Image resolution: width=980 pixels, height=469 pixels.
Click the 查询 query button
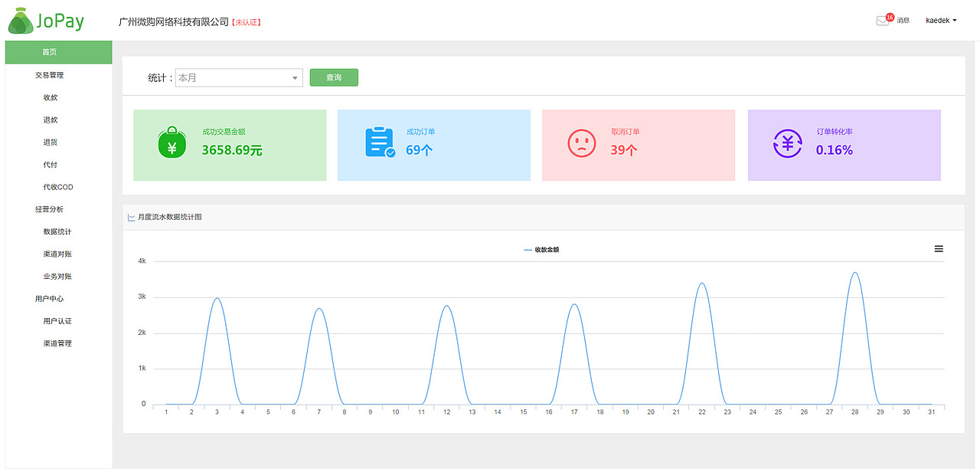coord(334,77)
